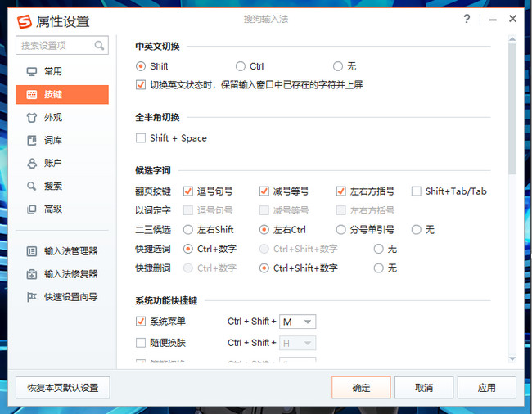Click the person icon beside 账户
This screenshot has height=414, width=532.
(32, 163)
